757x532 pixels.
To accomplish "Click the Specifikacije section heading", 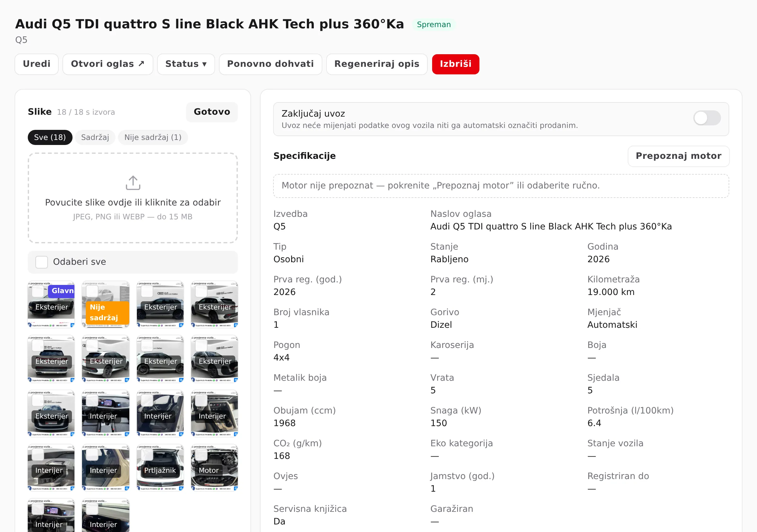I will click(x=304, y=156).
